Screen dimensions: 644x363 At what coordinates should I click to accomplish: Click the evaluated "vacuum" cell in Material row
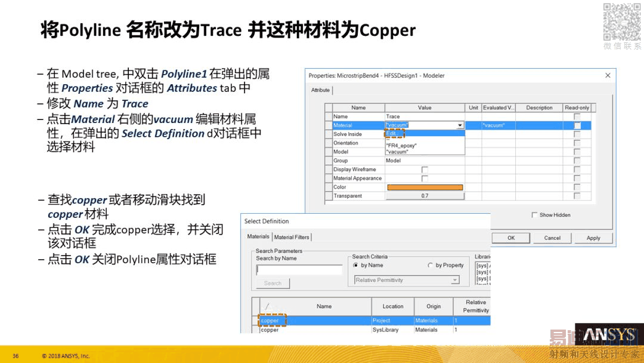click(498, 125)
